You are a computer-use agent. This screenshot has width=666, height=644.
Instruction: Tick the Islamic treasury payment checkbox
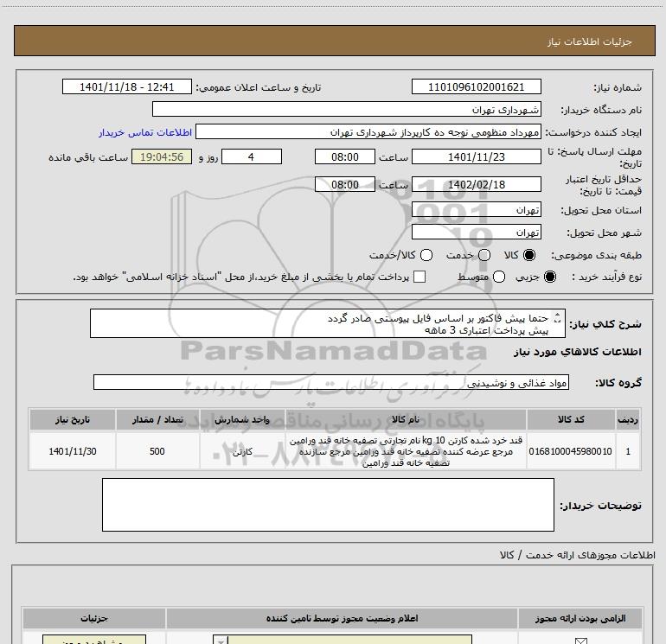pos(419,277)
